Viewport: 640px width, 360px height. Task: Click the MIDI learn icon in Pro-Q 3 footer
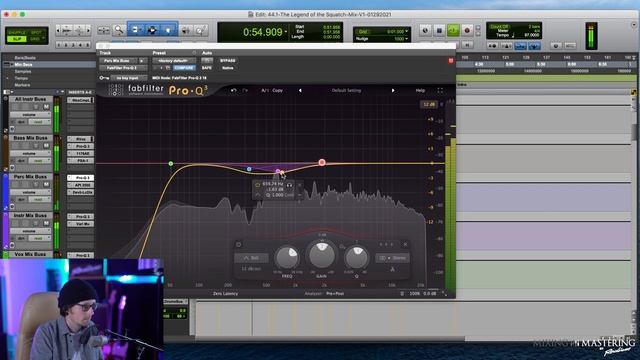402,293
